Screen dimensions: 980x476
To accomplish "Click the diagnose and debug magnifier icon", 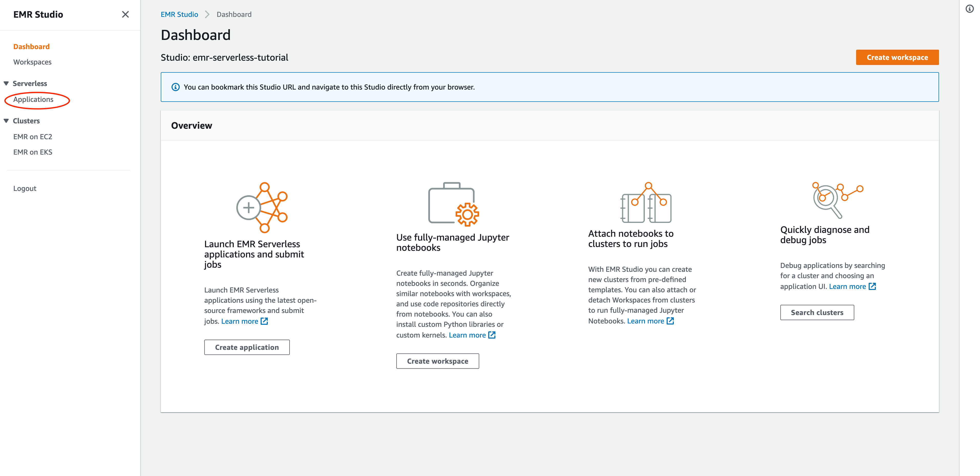I will (837, 200).
